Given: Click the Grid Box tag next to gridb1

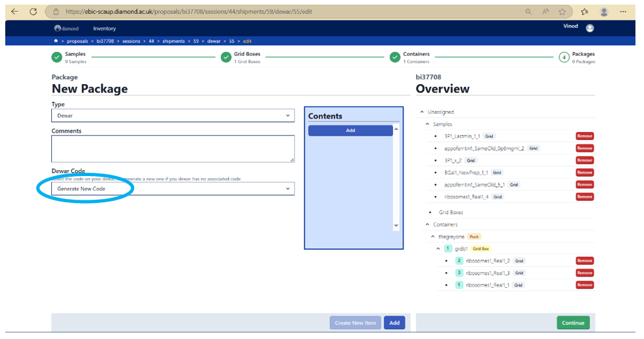Looking at the screenshot, I should click(480, 249).
